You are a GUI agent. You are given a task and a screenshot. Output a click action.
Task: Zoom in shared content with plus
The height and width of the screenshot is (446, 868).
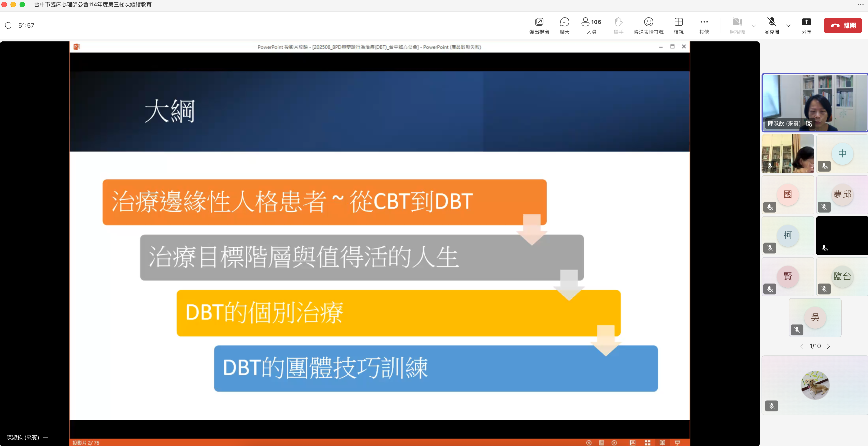(56, 437)
